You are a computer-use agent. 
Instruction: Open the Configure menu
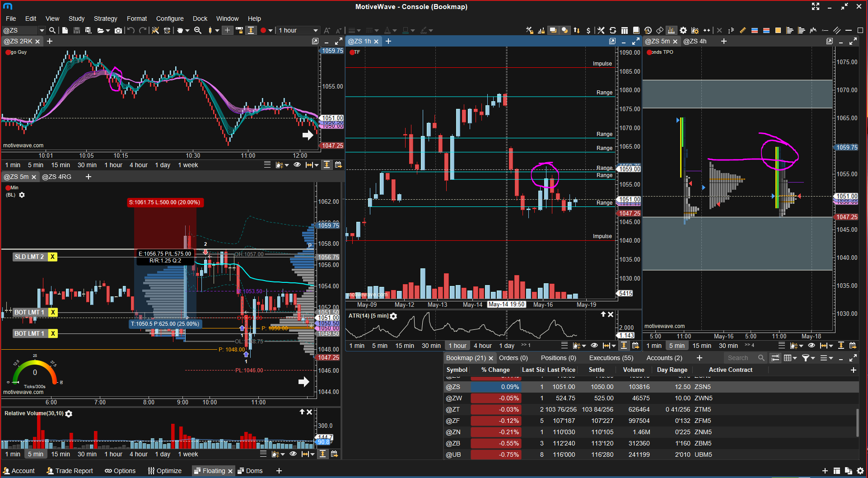click(170, 19)
